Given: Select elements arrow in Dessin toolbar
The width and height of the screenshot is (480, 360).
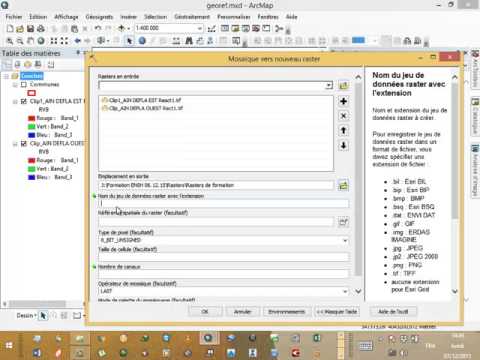Looking at the screenshot, I should (43, 315).
